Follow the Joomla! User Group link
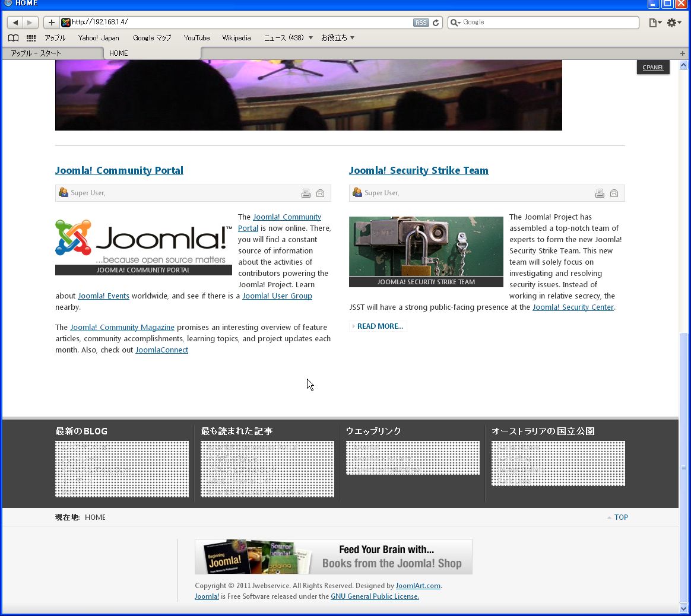The width and height of the screenshot is (691, 616). (277, 296)
